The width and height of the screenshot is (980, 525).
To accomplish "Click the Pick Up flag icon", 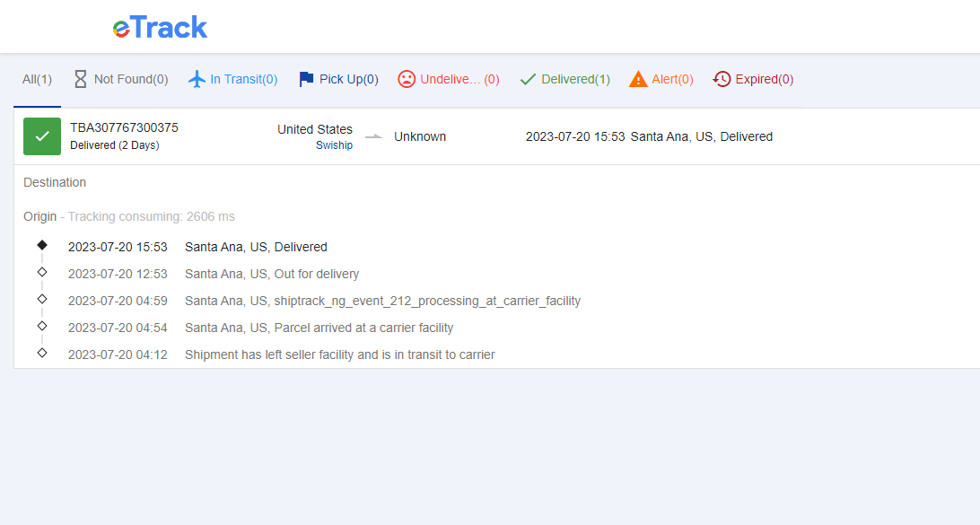I will pyautogui.click(x=306, y=79).
